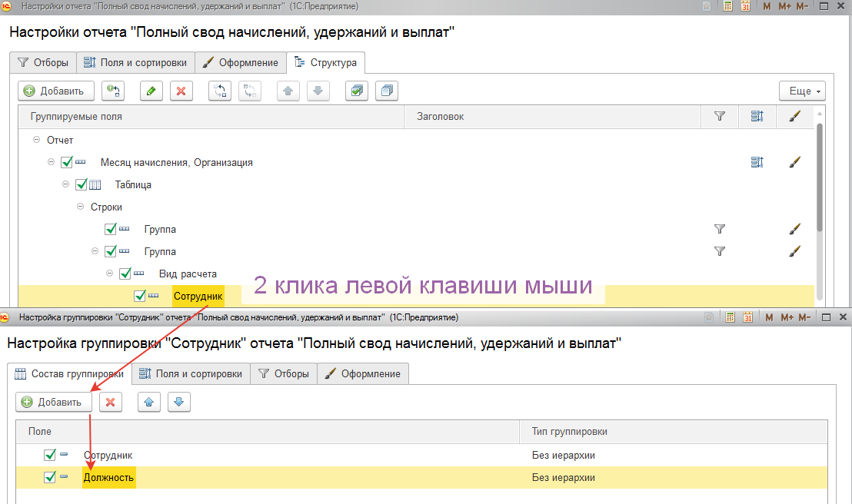852x504 pixels.
Task: Delete grouping field with red X
Action: 111,402
